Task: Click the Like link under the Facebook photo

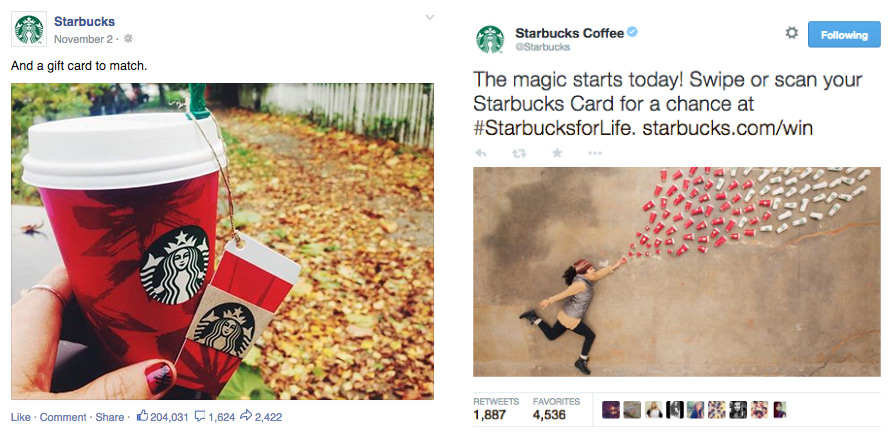Action: coord(20,417)
